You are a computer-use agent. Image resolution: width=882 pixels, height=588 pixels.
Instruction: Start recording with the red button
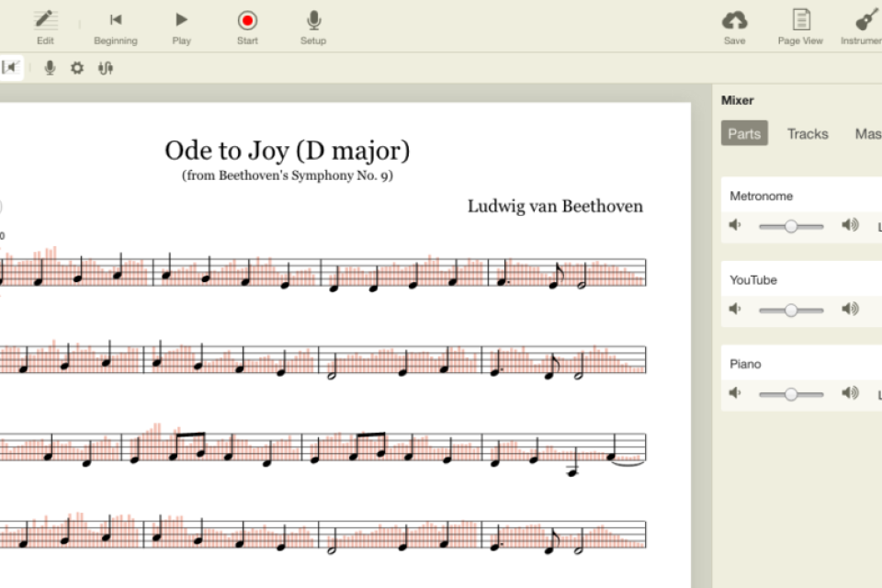[247, 21]
